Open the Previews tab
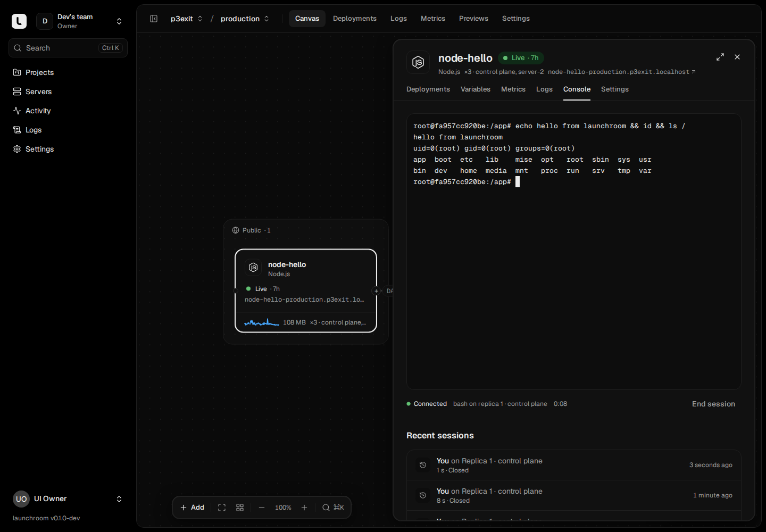Screen dimensions: 766x532 pos(473,19)
